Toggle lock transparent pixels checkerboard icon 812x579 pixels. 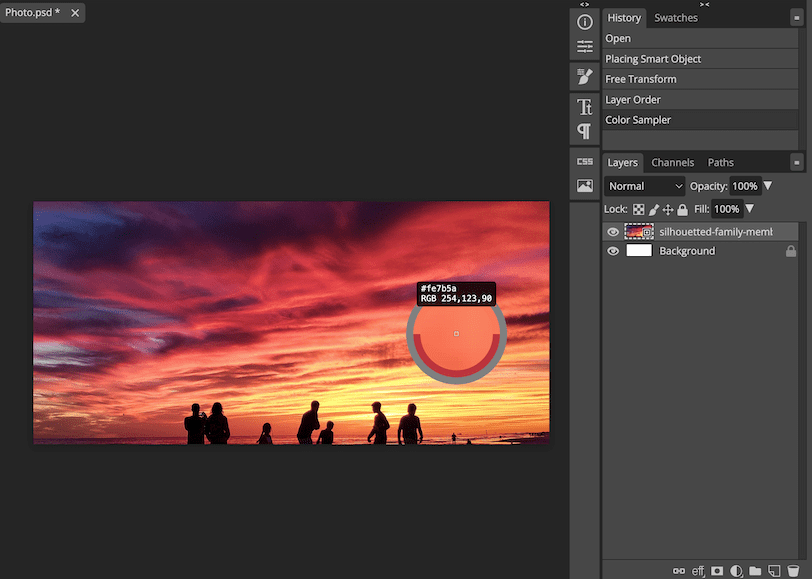click(x=638, y=210)
